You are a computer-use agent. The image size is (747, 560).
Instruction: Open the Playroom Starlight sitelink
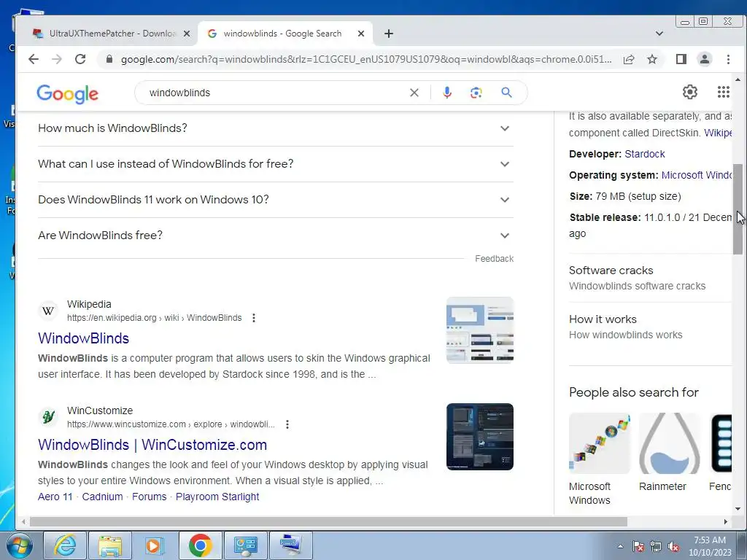pyautogui.click(x=217, y=497)
